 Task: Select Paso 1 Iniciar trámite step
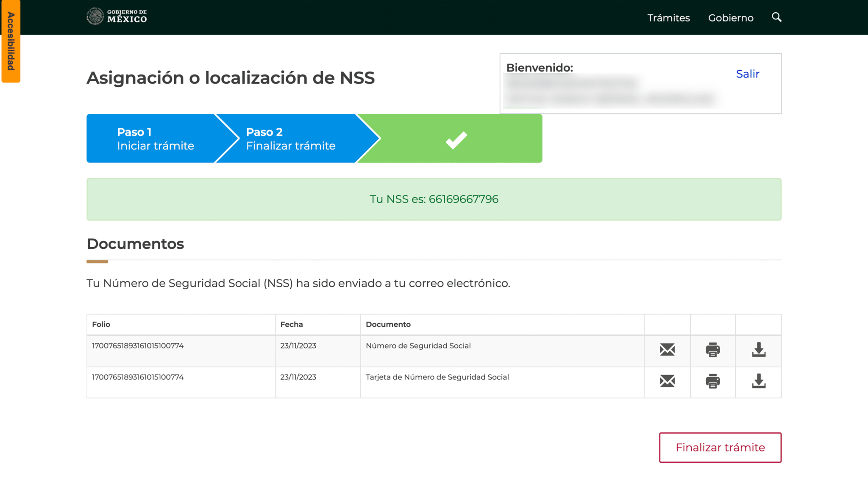coord(155,138)
